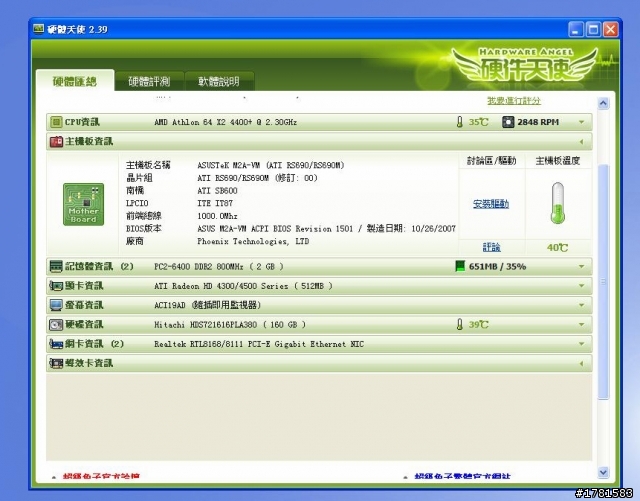640x501 pixels.
Task: Click the 39℃ hard disk temperature
Action: tap(478, 325)
